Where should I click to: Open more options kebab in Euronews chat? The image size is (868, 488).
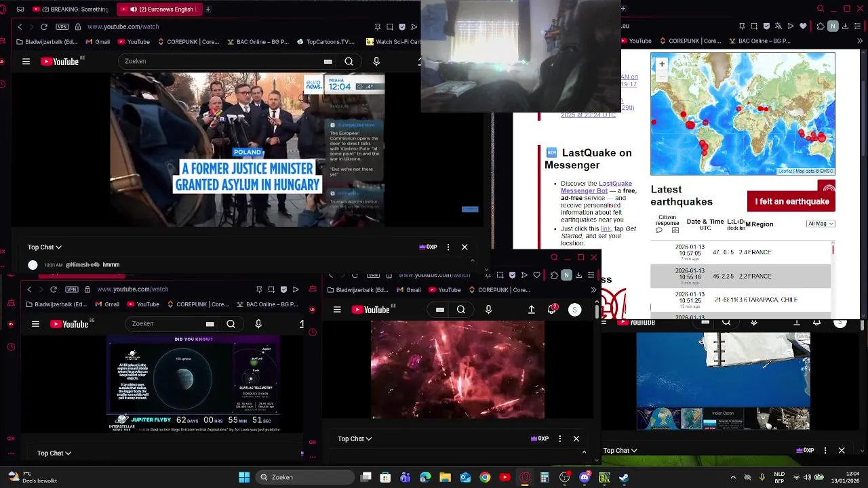(448, 247)
